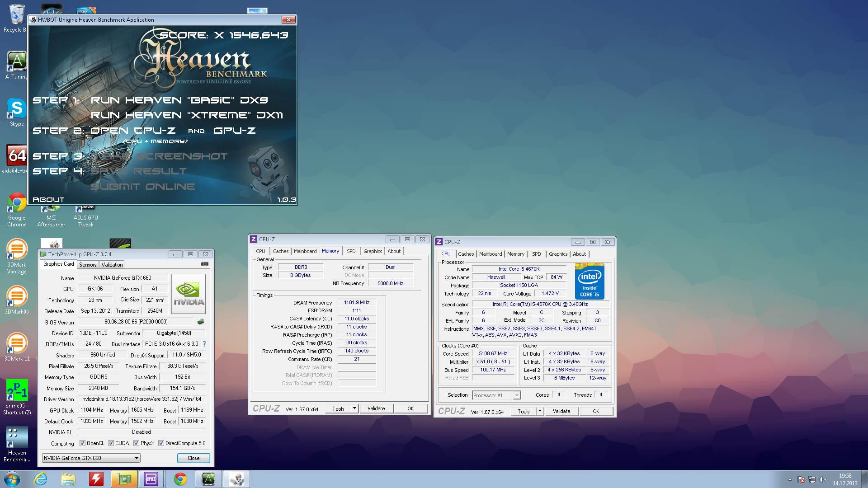Open the Recycle Bin desktop icon

click(16, 18)
